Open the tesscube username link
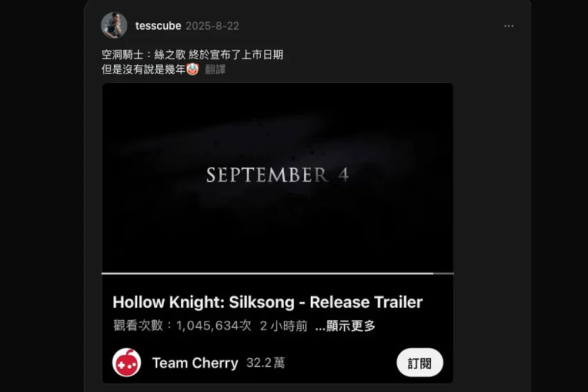The height and width of the screenshot is (392, 588). click(158, 26)
